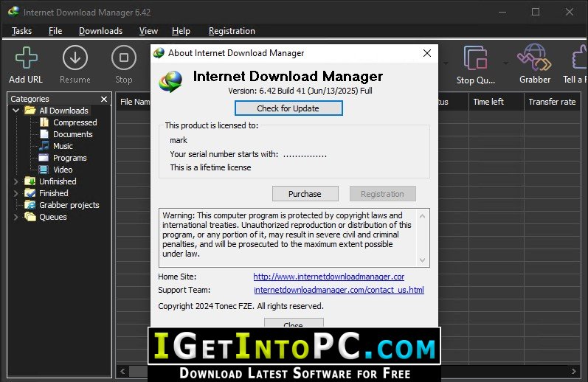
Task: Click 'Copyright 2024 Tonec FZE' text
Action: tap(206, 306)
